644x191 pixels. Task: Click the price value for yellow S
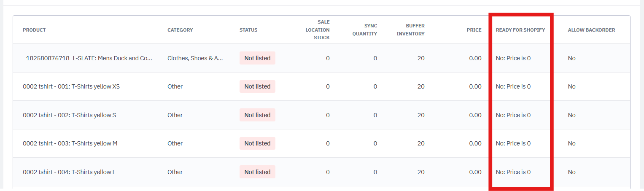[475, 115]
